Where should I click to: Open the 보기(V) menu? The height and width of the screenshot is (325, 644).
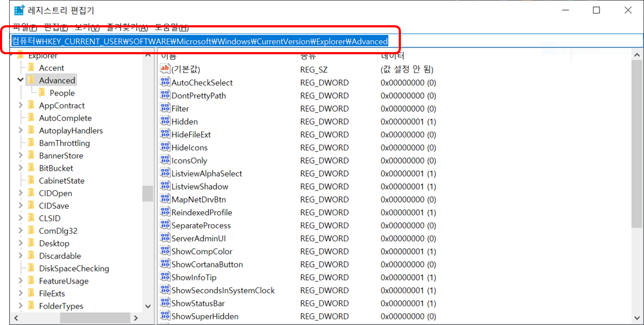click(x=87, y=27)
